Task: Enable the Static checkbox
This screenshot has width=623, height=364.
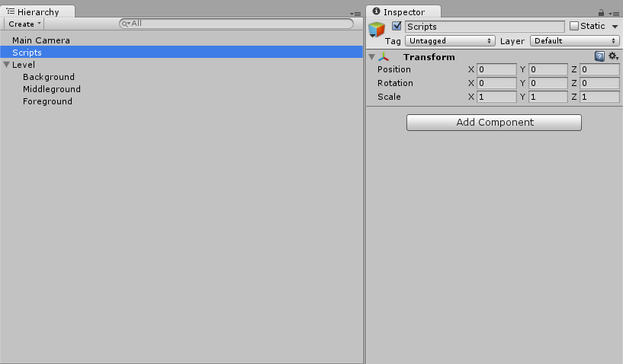Action: point(573,26)
